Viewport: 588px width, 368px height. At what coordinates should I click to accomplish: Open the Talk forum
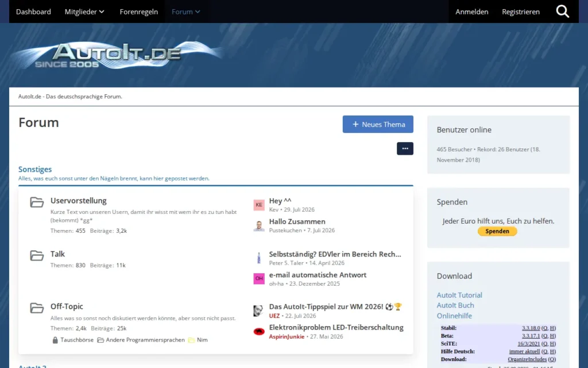tap(58, 254)
